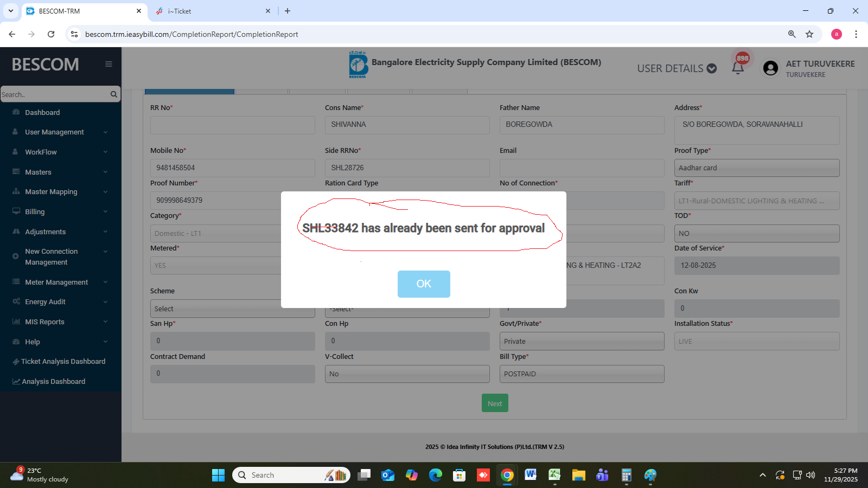Click the RR No input field

click(232, 125)
